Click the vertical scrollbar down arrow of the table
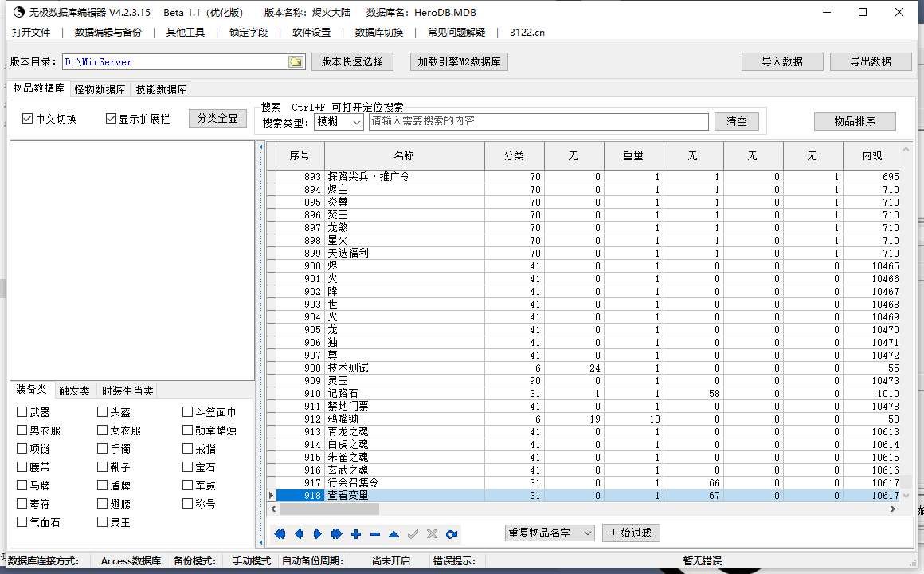This screenshot has width=924, height=574. pos(906,496)
